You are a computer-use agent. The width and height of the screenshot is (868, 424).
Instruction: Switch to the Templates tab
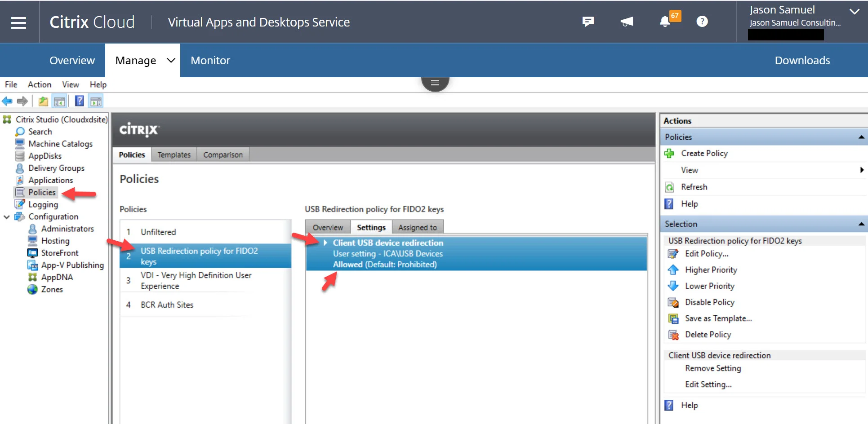(174, 155)
